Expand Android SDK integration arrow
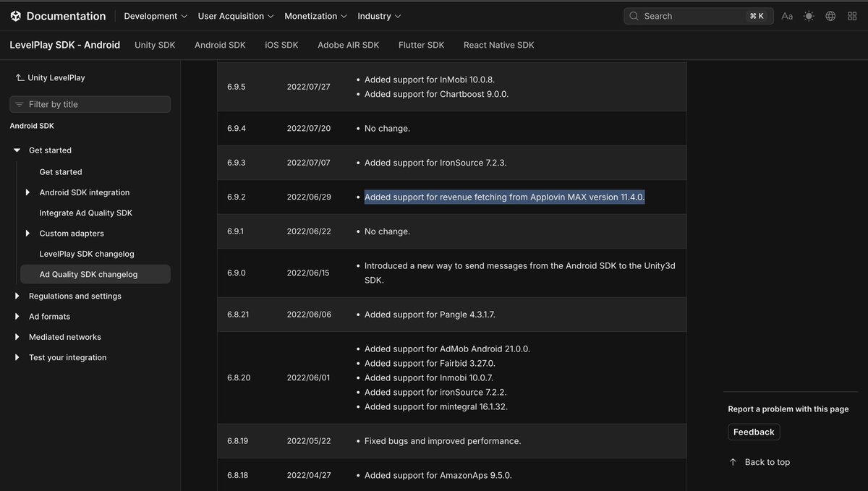Viewport: 868px width, 491px height. click(27, 192)
